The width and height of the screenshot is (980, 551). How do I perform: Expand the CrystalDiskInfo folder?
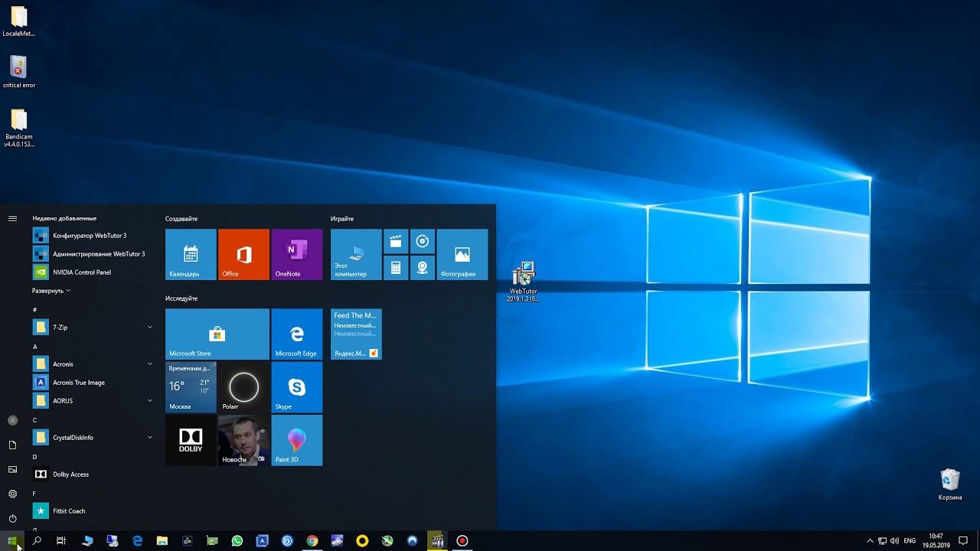point(93,438)
